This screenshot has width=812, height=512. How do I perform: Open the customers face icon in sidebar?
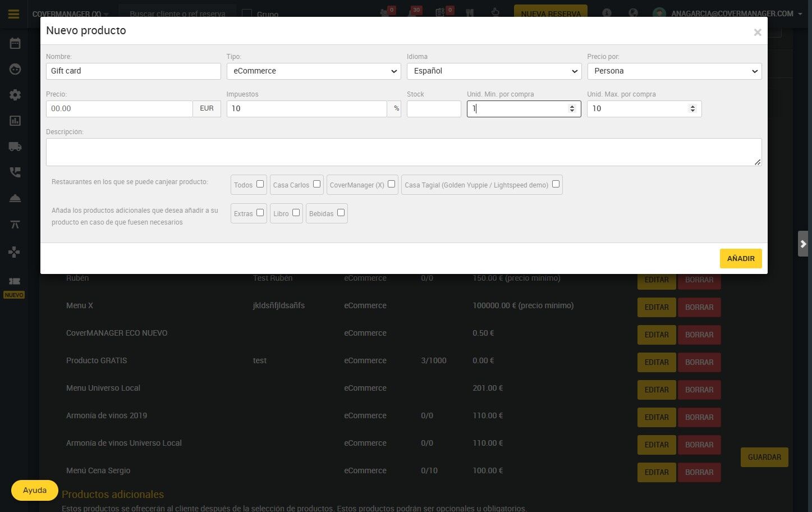pyautogui.click(x=15, y=69)
